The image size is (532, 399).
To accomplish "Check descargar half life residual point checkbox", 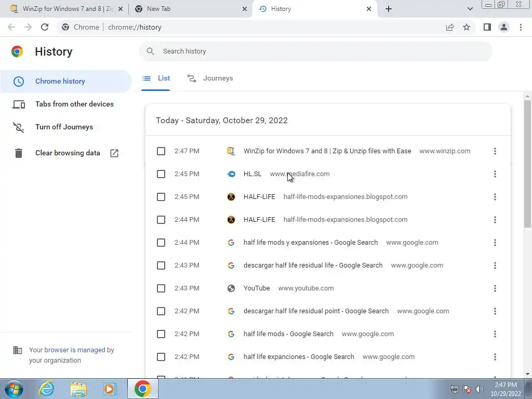I will tap(161, 311).
